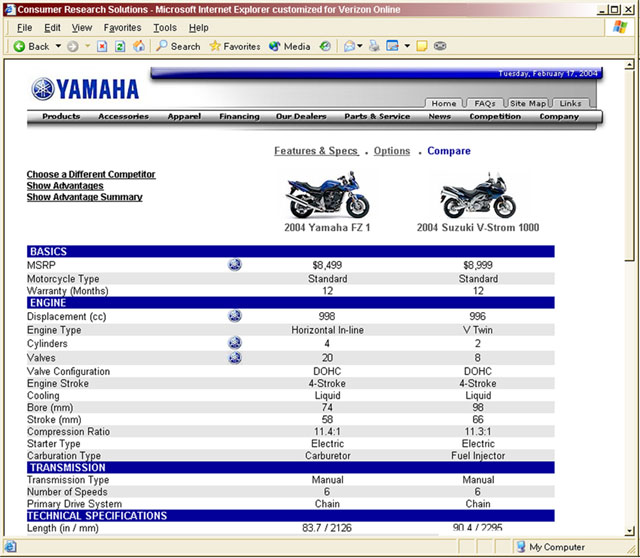Image resolution: width=640 pixels, height=558 pixels.
Task: Open Accessories in the navigation bar
Action: [123, 116]
